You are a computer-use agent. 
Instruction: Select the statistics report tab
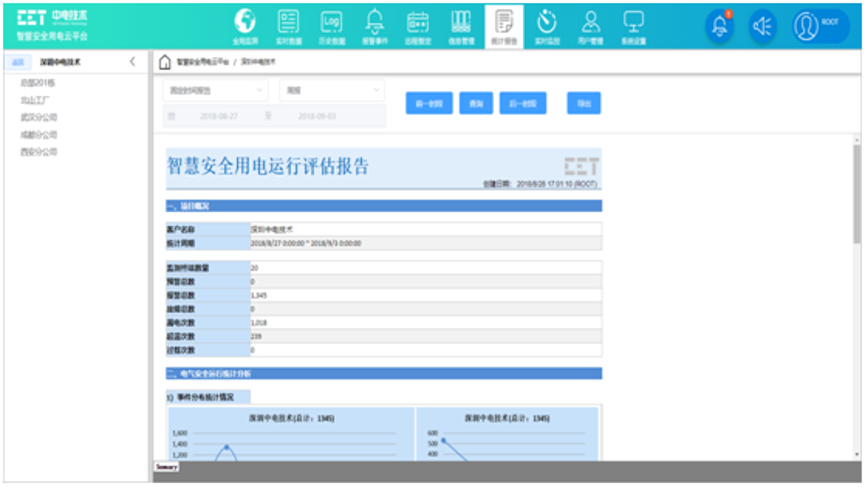pos(504,24)
